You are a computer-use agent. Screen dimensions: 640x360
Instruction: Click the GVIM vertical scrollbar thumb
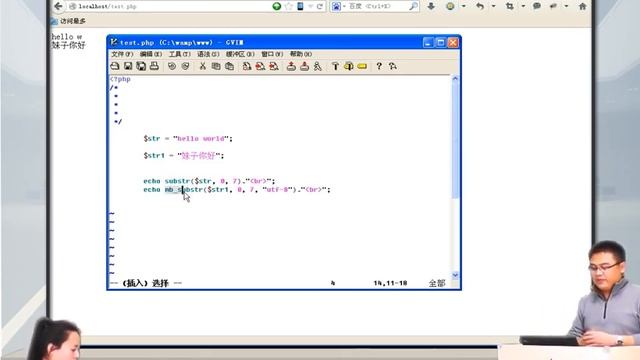pyautogui.click(x=455, y=140)
